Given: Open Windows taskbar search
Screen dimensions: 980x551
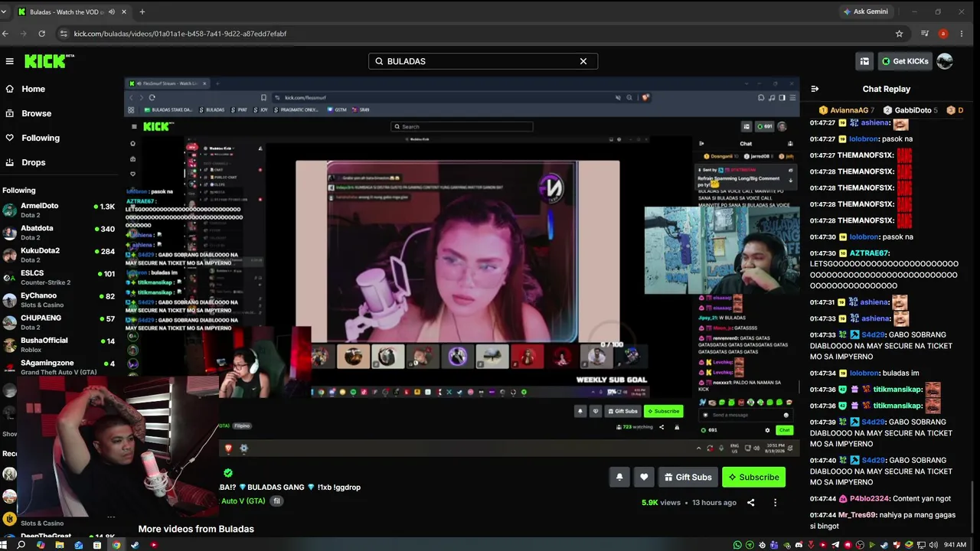Looking at the screenshot, I should click(x=21, y=545).
